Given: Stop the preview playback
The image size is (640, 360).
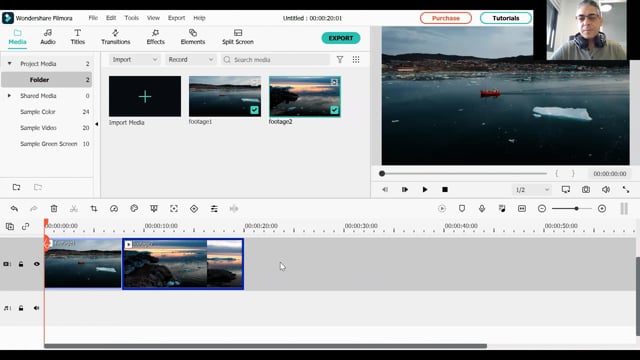Looking at the screenshot, I should click(445, 189).
